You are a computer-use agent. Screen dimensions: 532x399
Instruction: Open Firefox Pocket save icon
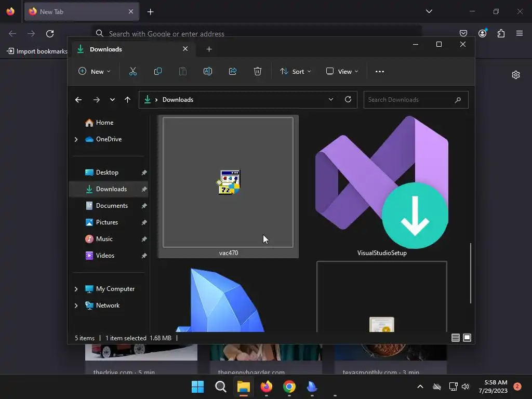point(463,33)
